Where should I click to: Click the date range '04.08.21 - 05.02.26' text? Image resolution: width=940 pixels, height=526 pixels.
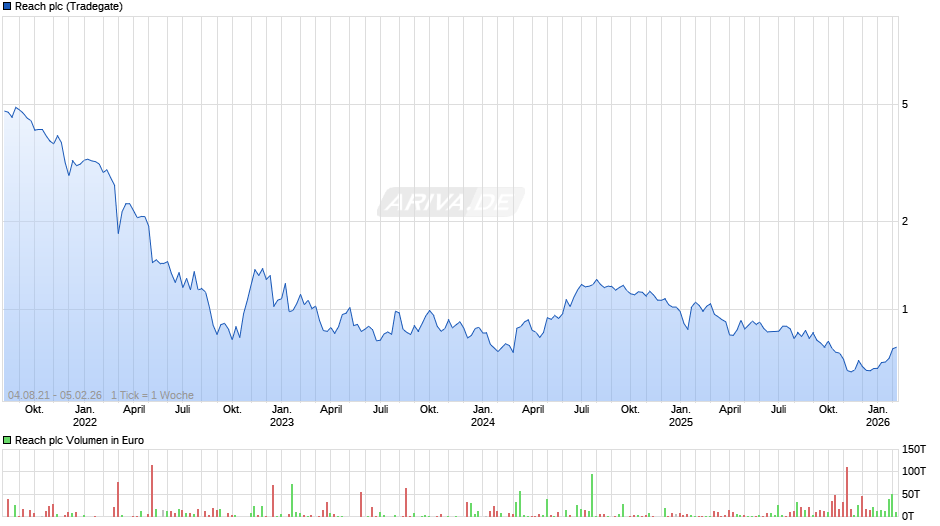click(x=55, y=395)
